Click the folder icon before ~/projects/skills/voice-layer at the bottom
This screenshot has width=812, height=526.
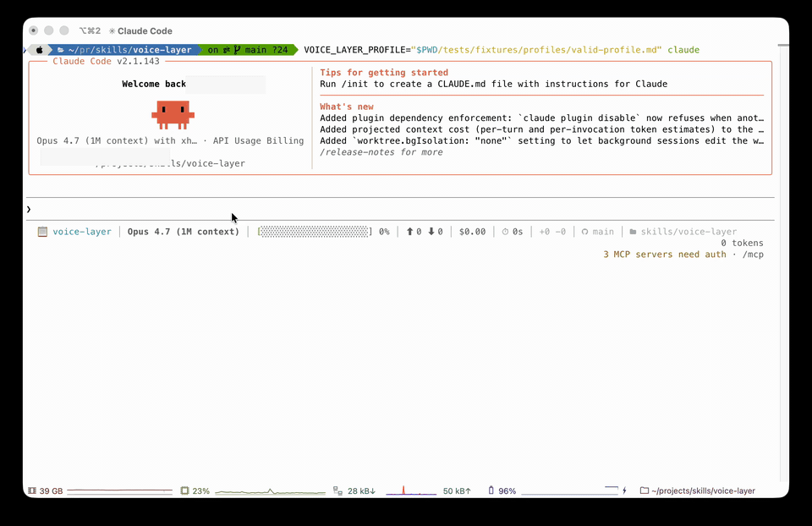point(645,490)
